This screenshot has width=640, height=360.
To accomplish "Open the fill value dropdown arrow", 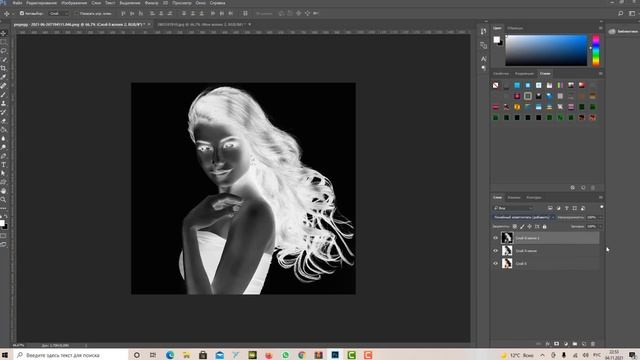I will [x=600, y=227].
